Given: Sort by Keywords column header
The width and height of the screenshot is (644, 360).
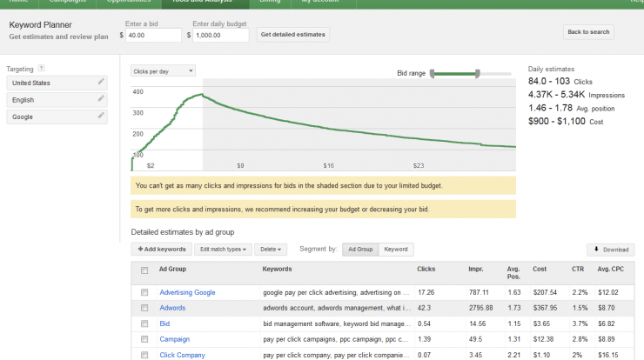Looking at the screenshot, I should 277,269.
